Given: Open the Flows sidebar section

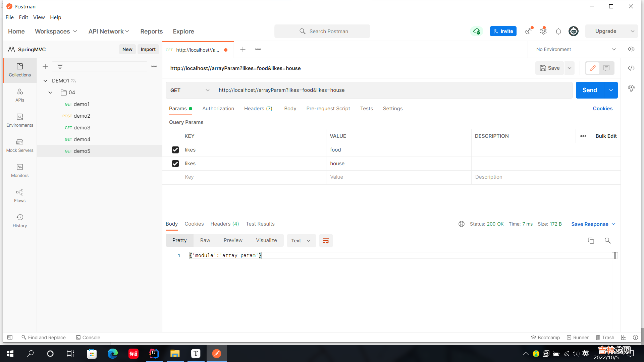Looking at the screenshot, I should (x=20, y=196).
